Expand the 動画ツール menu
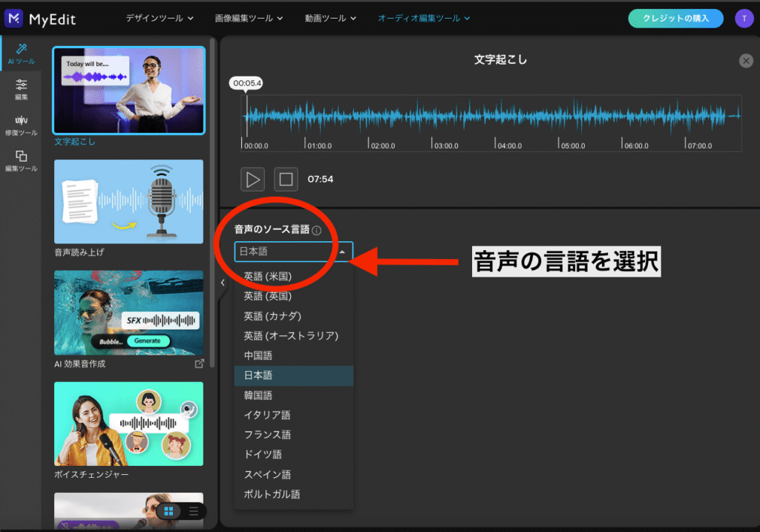The image size is (760, 532). [330, 18]
